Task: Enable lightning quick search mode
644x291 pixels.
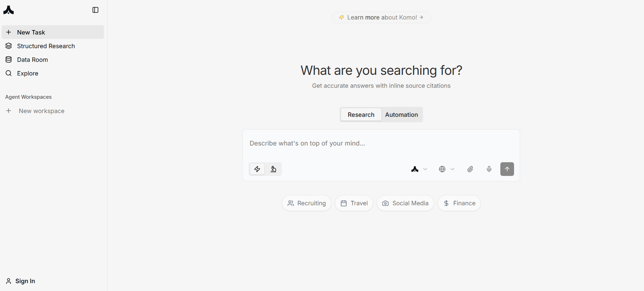Action: click(x=257, y=169)
